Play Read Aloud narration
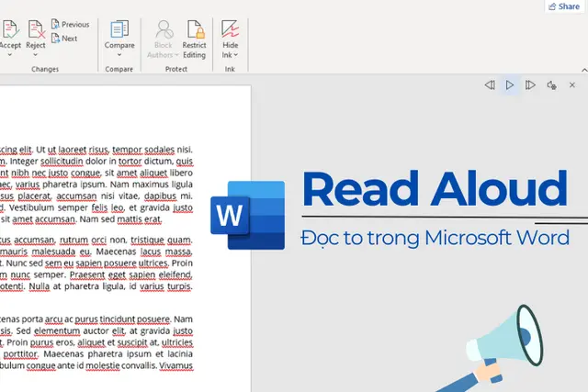The image size is (588, 392). [x=510, y=85]
